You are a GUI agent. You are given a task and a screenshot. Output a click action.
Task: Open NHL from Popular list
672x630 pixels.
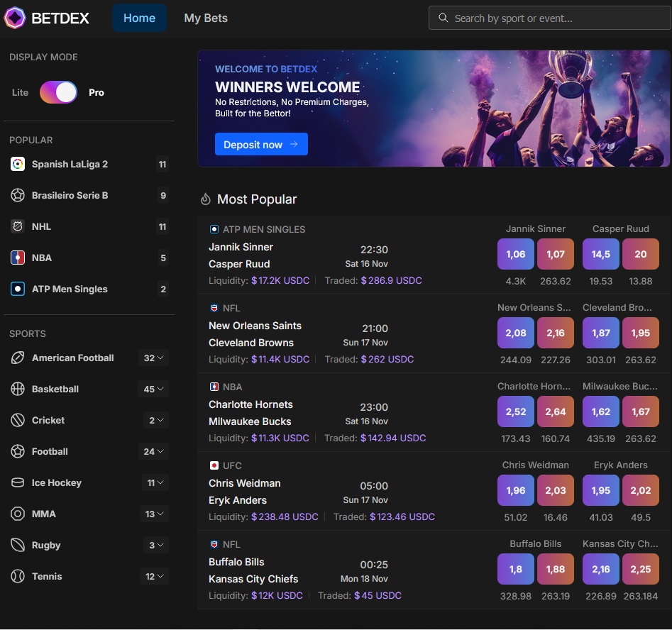click(x=89, y=226)
